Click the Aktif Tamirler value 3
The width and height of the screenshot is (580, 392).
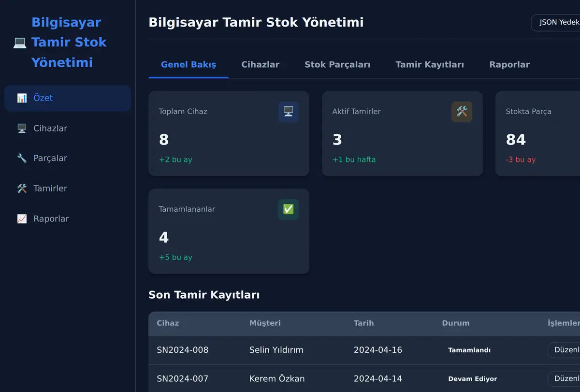click(x=337, y=140)
